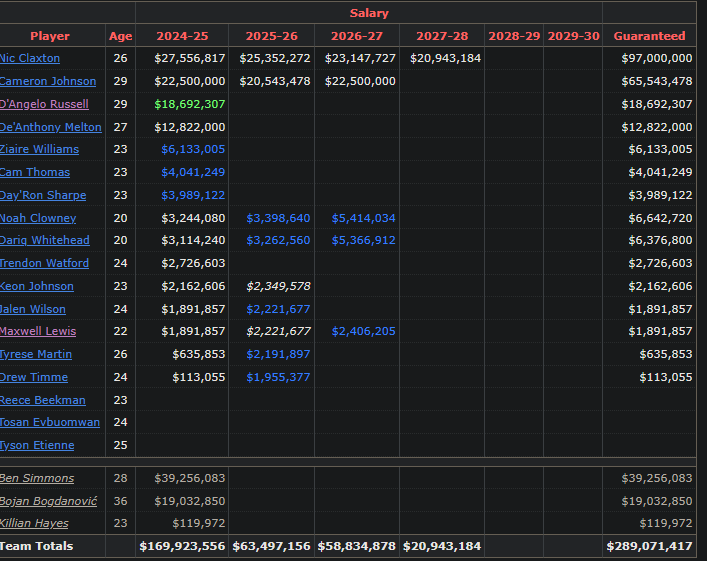Open Dariq Whitehead player link
Viewport: 707px width, 561px height.
click(45, 240)
